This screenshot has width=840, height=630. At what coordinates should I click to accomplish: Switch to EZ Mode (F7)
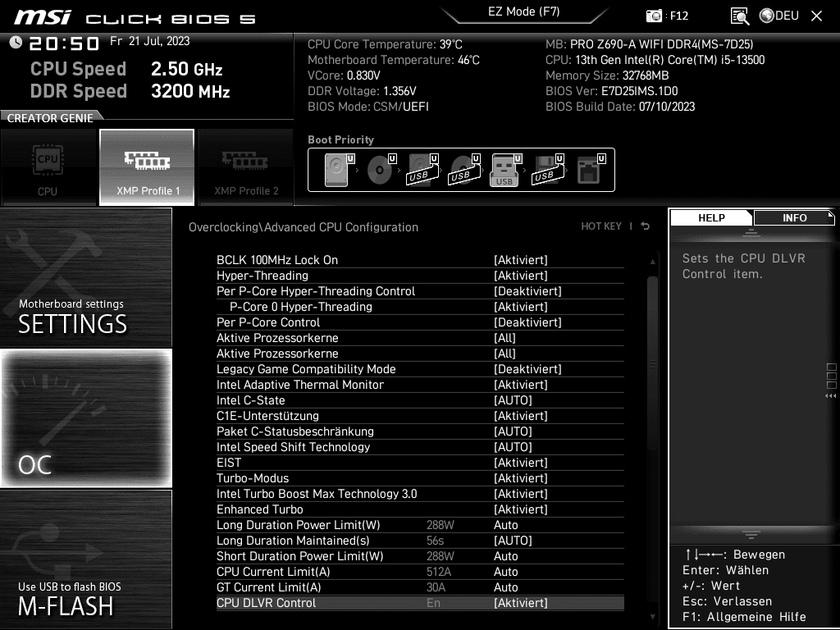click(x=523, y=11)
